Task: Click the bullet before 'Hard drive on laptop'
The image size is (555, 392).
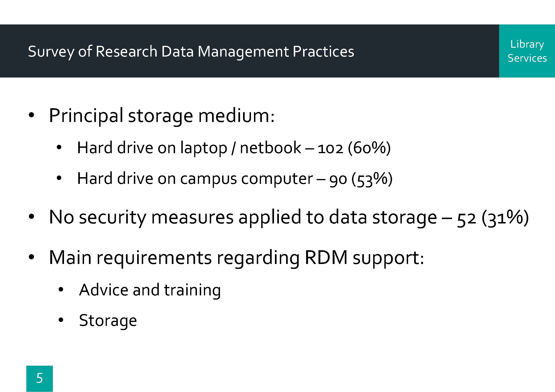Action: click(x=59, y=147)
